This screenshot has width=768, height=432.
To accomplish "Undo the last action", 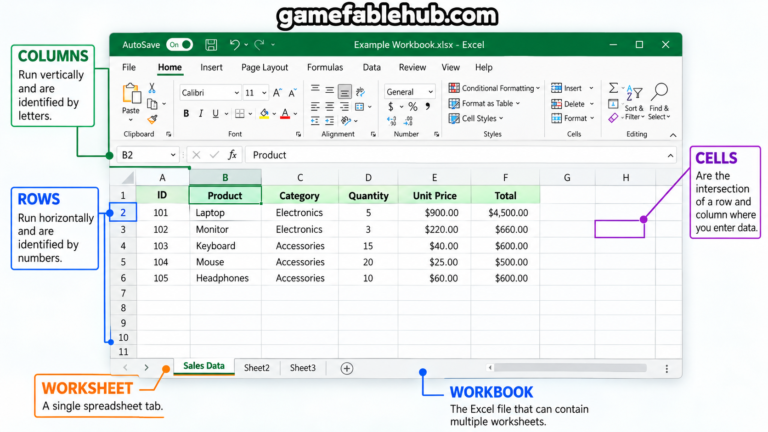I will point(235,45).
